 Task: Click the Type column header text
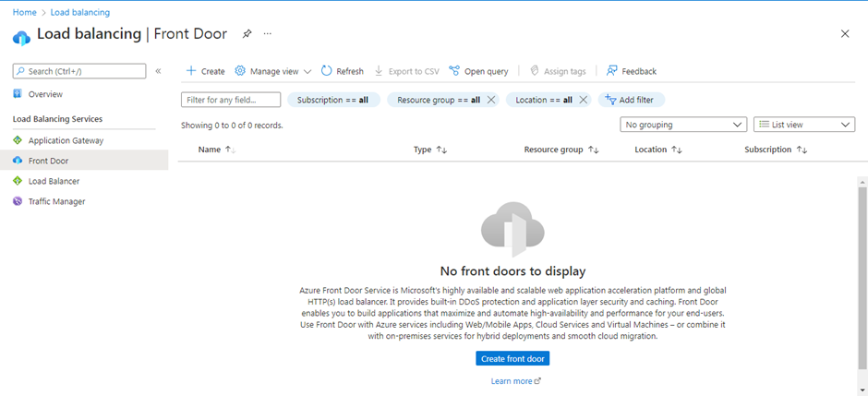point(422,150)
